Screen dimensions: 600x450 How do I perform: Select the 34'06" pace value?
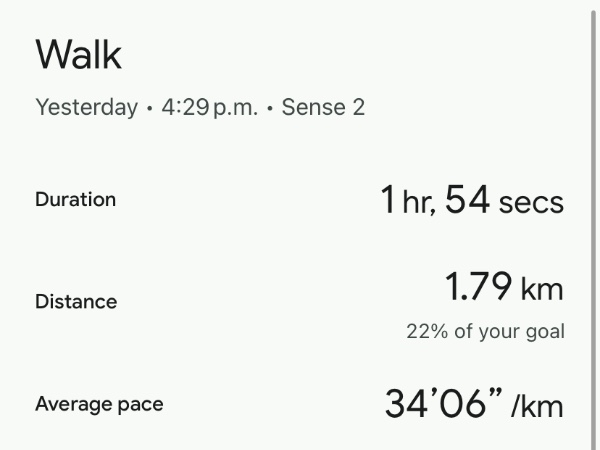442,404
